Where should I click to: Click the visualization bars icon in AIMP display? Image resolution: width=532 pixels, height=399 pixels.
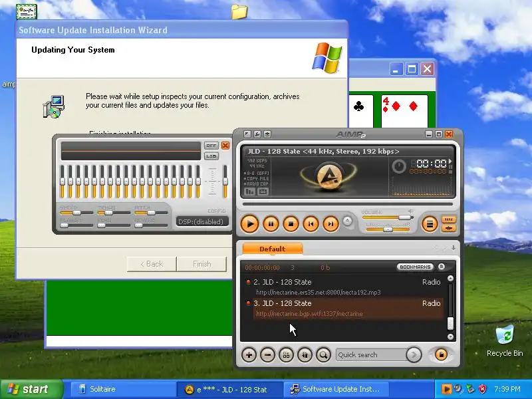250,192
